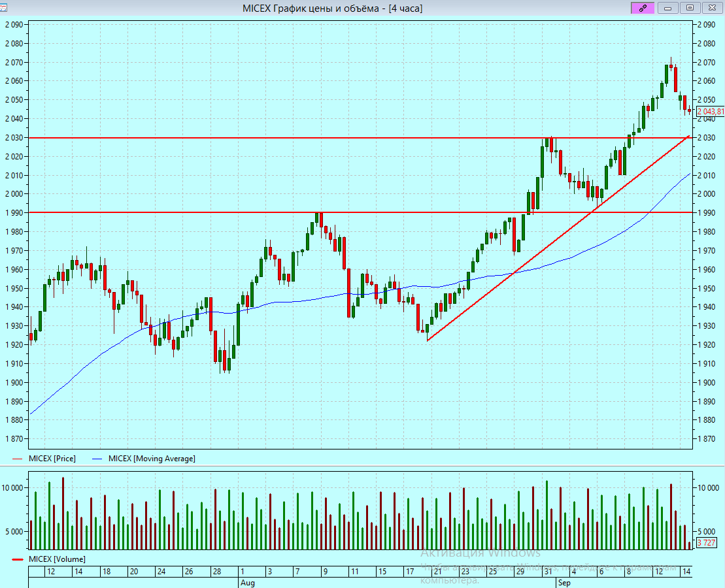Minimize the MICEX chart window
The height and width of the screenshot is (588, 725).
(x=667, y=8)
